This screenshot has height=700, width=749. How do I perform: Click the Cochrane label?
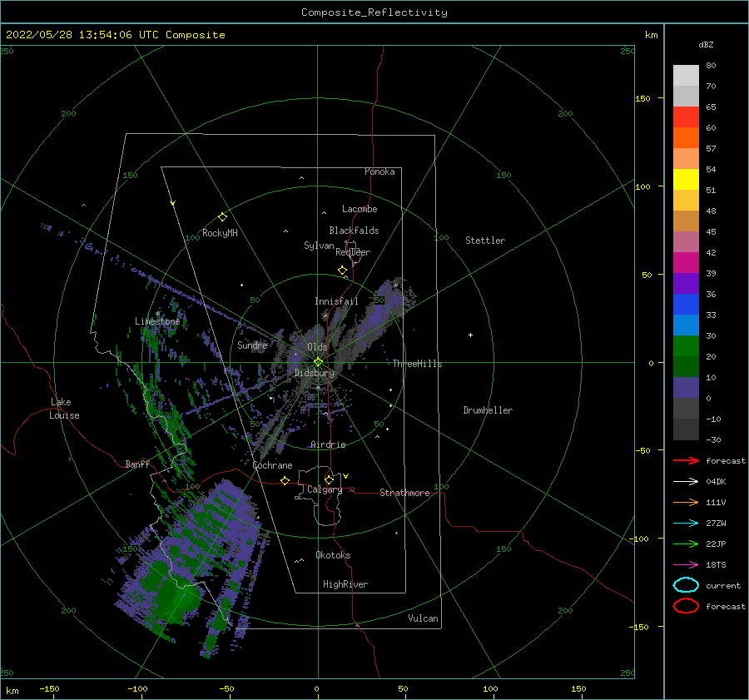(272, 465)
